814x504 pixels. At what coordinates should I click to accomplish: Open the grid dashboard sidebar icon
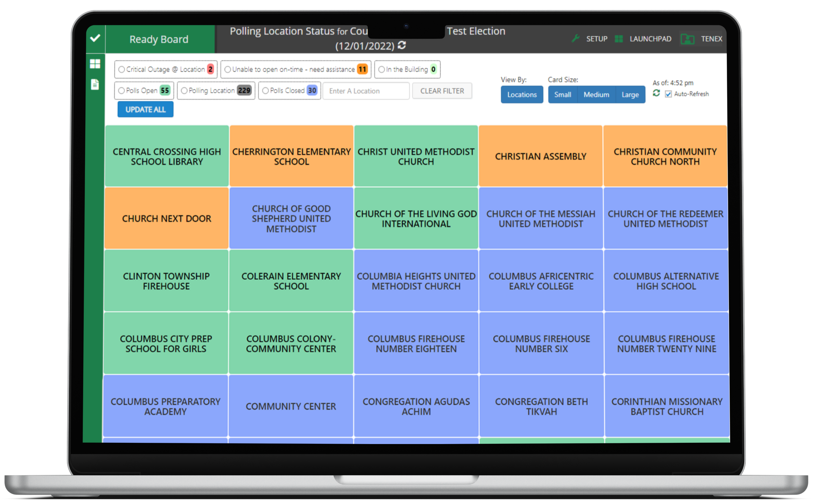(95, 64)
